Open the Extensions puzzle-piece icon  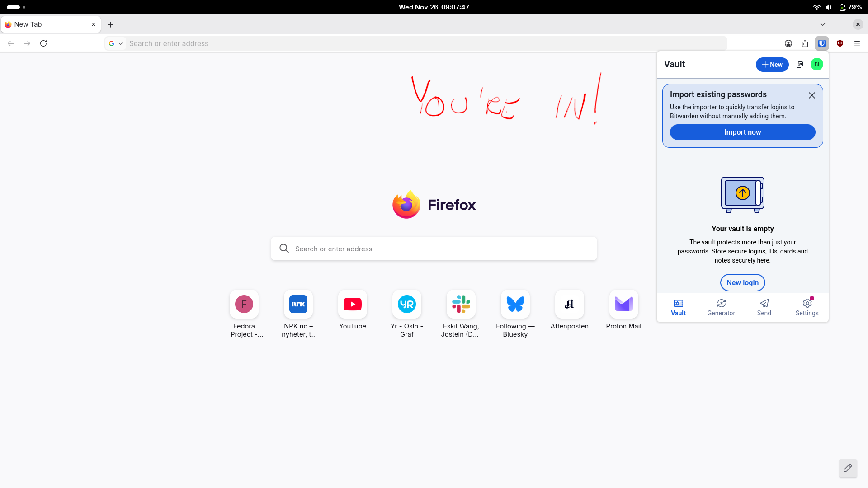(x=805, y=43)
